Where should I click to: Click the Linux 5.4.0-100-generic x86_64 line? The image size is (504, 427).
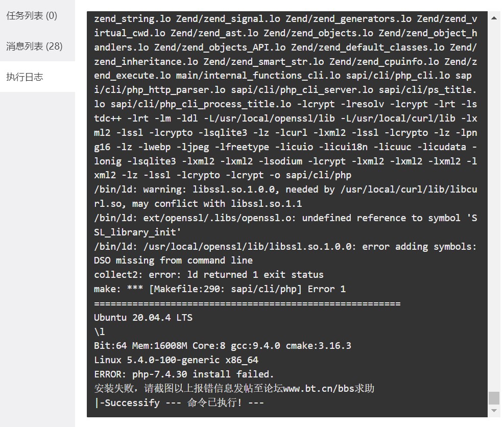176,360
